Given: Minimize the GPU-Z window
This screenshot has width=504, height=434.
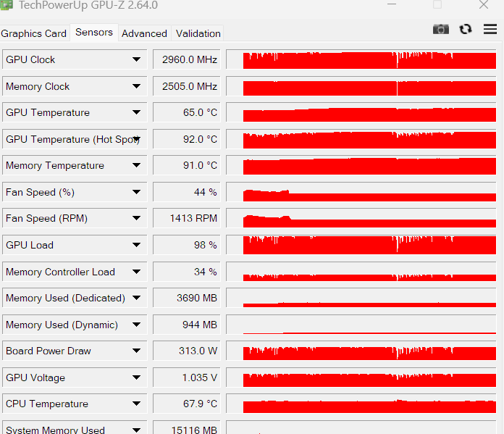Looking at the screenshot, I should [392, 4].
